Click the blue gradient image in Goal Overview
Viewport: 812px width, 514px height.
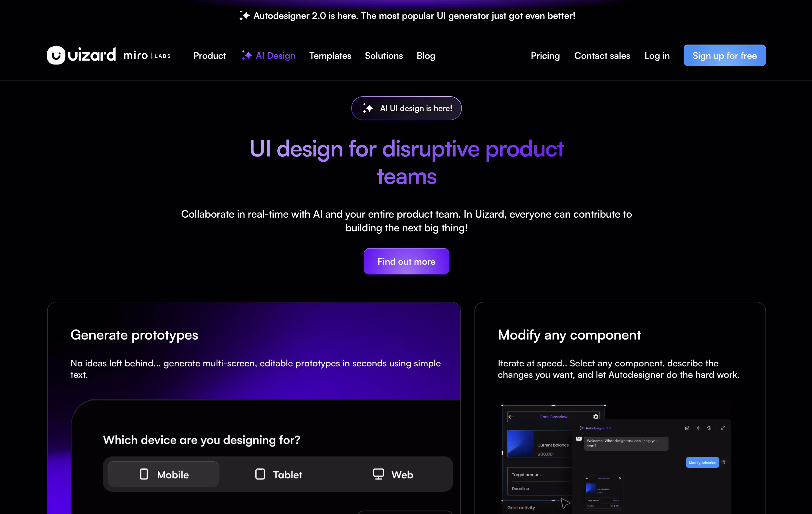520,443
